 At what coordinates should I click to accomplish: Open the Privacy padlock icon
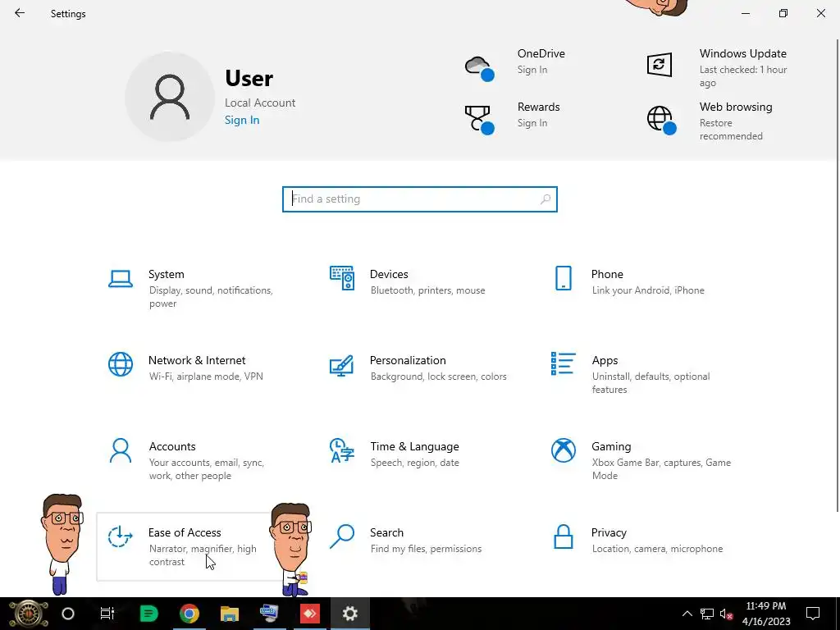point(563,536)
